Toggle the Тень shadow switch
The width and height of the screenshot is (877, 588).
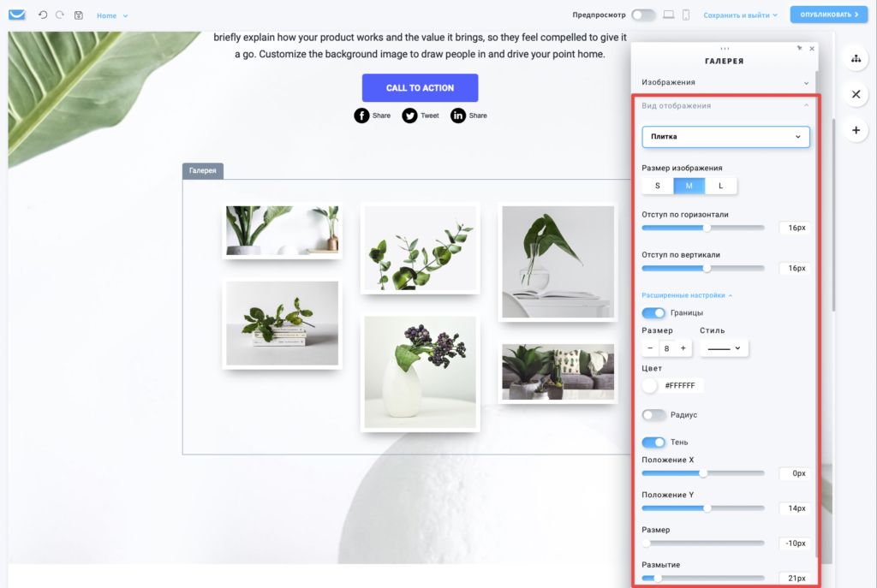pyautogui.click(x=653, y=442)
